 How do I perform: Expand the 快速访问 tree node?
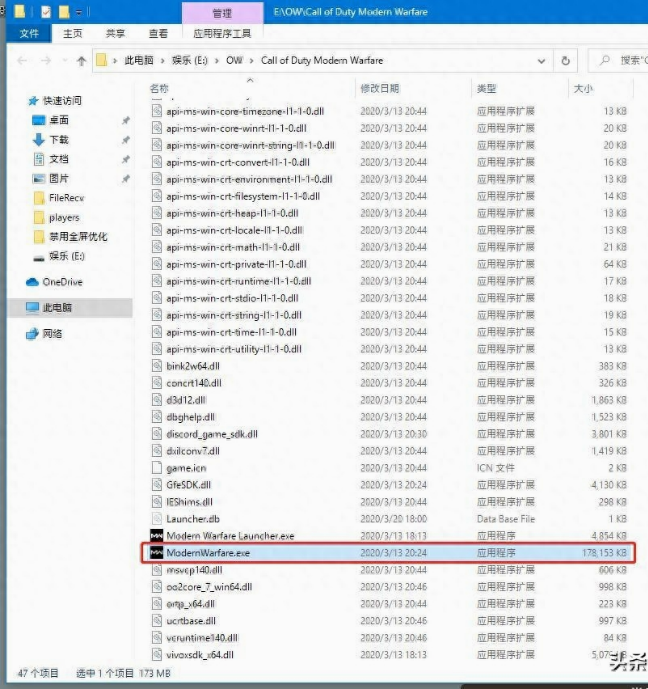21,101
